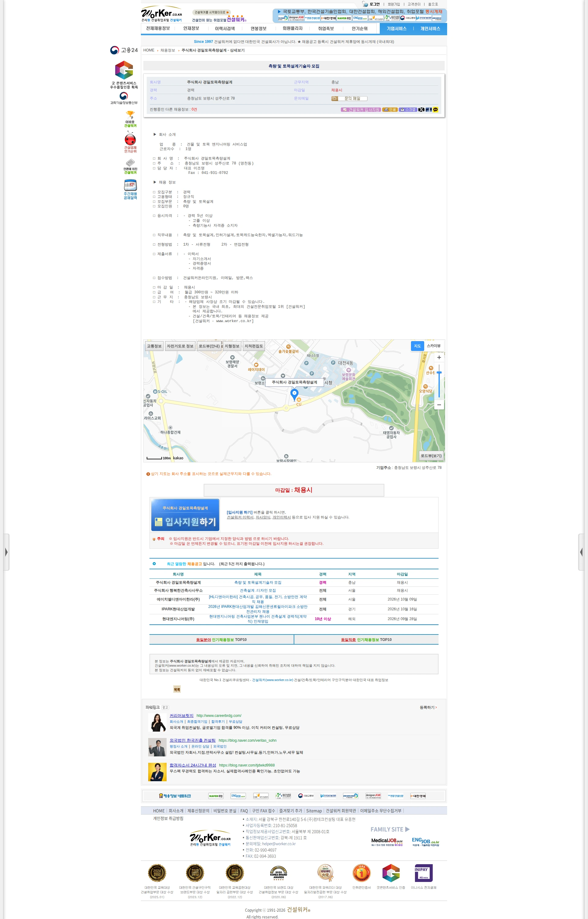588x919 pixels.
Task: Open the 문의 메일 inquiry button
Action: pos(349,99)
